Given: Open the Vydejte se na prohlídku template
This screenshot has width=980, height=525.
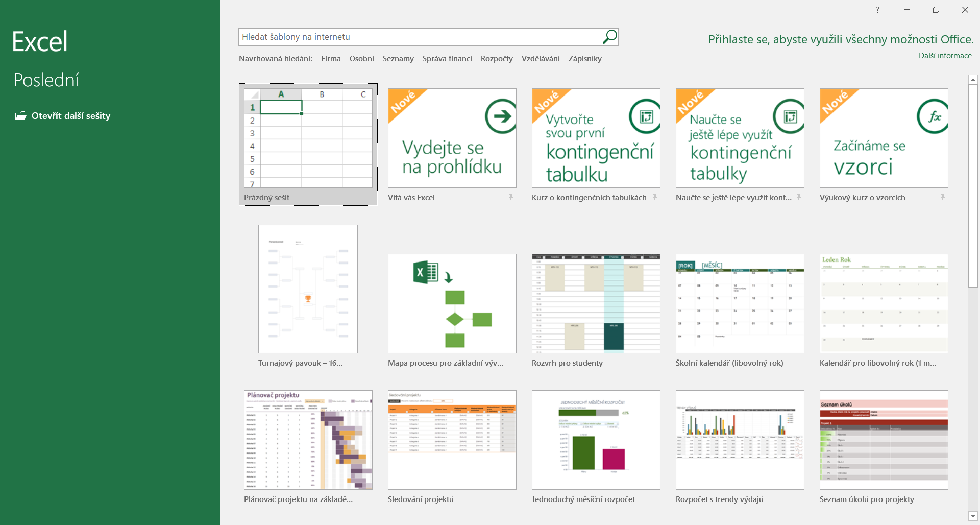Looking at the screenshot, I should pyautogui.click(x=452, y=138).
